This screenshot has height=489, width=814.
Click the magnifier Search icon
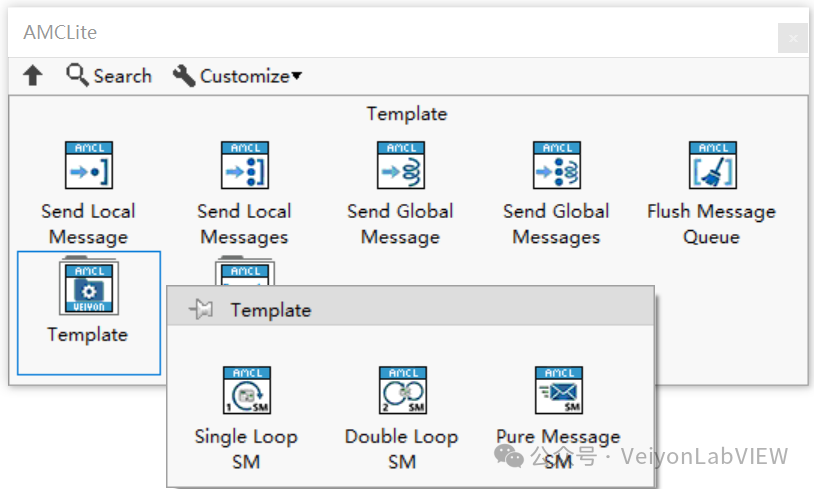(x=77, y=75)
